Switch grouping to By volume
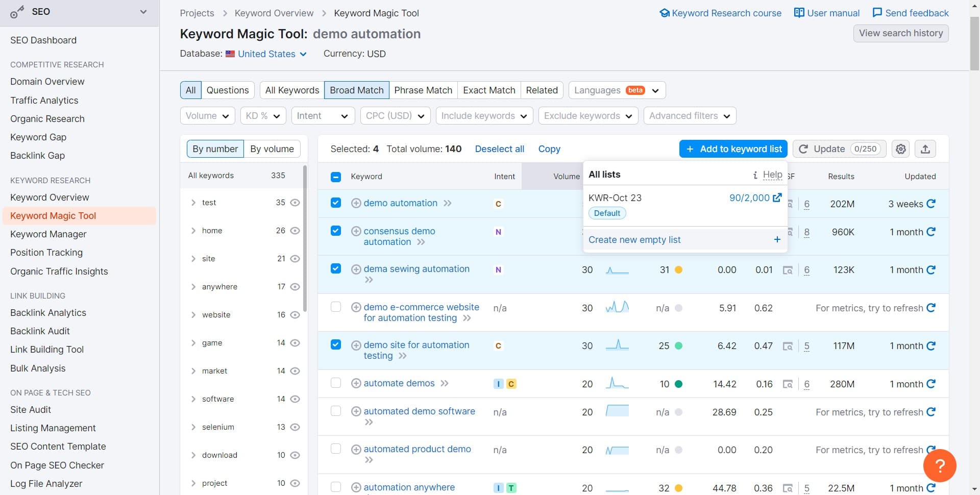This screenshot has height=495, width=980. coord(272,149)
